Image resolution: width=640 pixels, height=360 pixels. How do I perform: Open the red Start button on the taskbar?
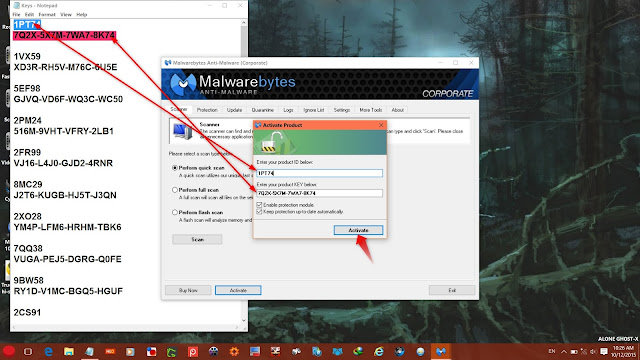[9, 351]
